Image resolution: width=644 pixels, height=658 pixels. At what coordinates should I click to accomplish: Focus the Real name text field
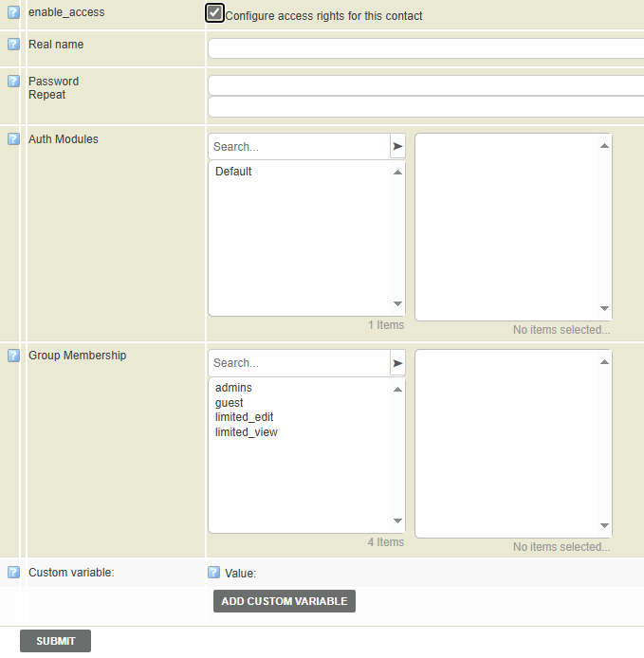click(x=426, y=48)
